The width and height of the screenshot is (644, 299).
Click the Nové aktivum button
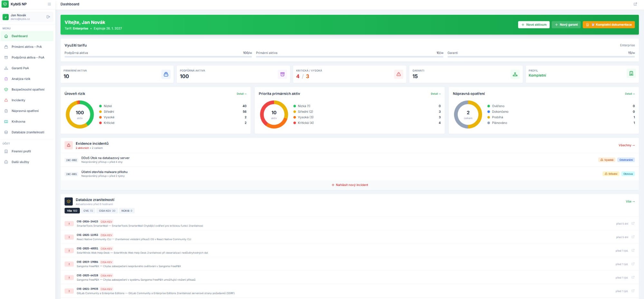tap(534, 24)
